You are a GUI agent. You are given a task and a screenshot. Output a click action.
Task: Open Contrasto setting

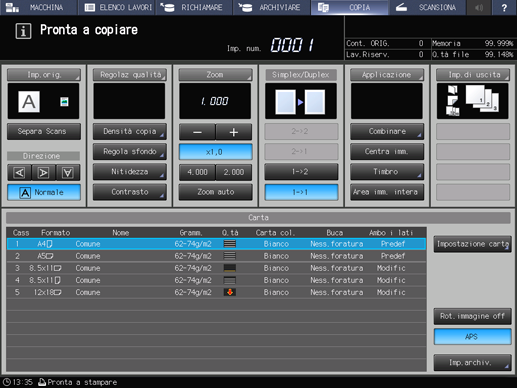pyautogui.click(x=130, y=192)
